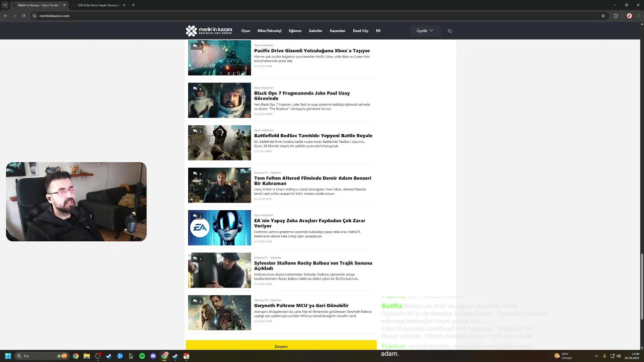
Task: Open the Bilim/Teknoloji menu
Action: (269, 31)
